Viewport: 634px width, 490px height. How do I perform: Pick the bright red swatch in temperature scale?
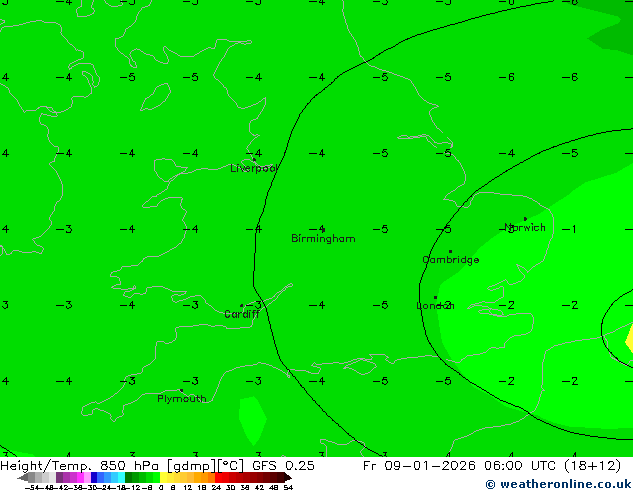pyautogui.click(x=218, y=477)
